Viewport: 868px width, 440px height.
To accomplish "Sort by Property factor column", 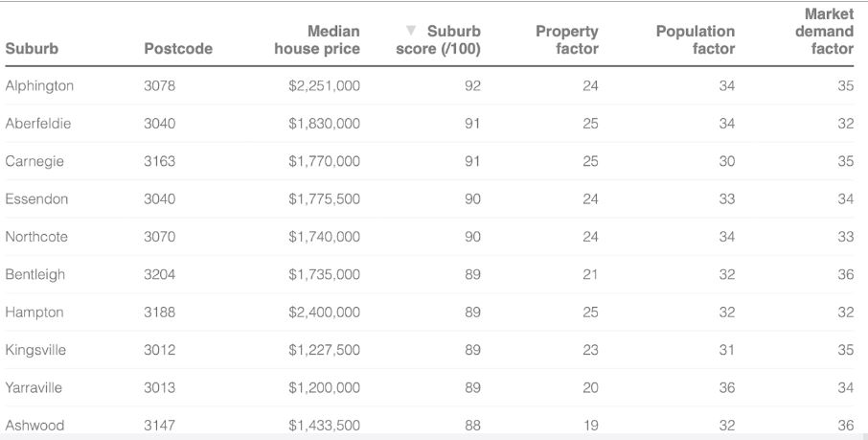I will [x=566, y=40].
